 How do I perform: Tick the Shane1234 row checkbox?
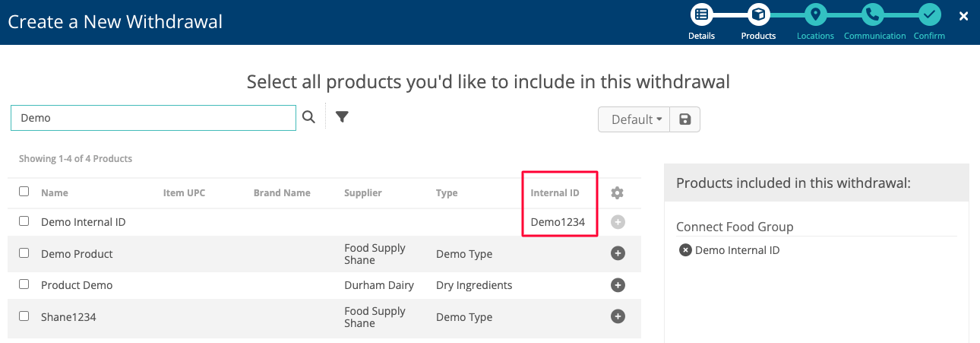point(24,316)
